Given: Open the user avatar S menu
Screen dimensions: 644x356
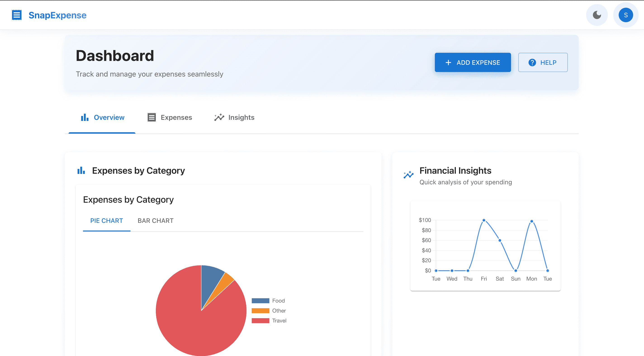Looking at the screenshot, I should (x=625, y=15).
